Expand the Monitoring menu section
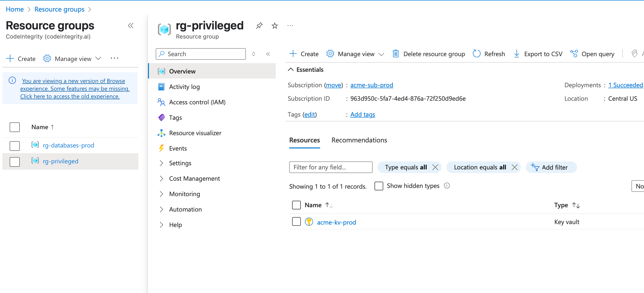Image resolution: width=644 pixels, height=293 pixels. pos(161,194)
